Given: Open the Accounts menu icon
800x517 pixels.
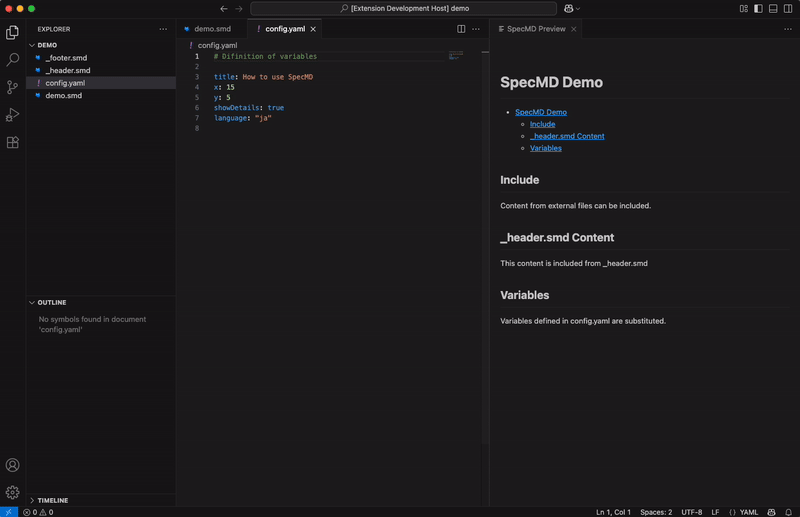Looking at the screenshot, I should [x=12, y=465].
